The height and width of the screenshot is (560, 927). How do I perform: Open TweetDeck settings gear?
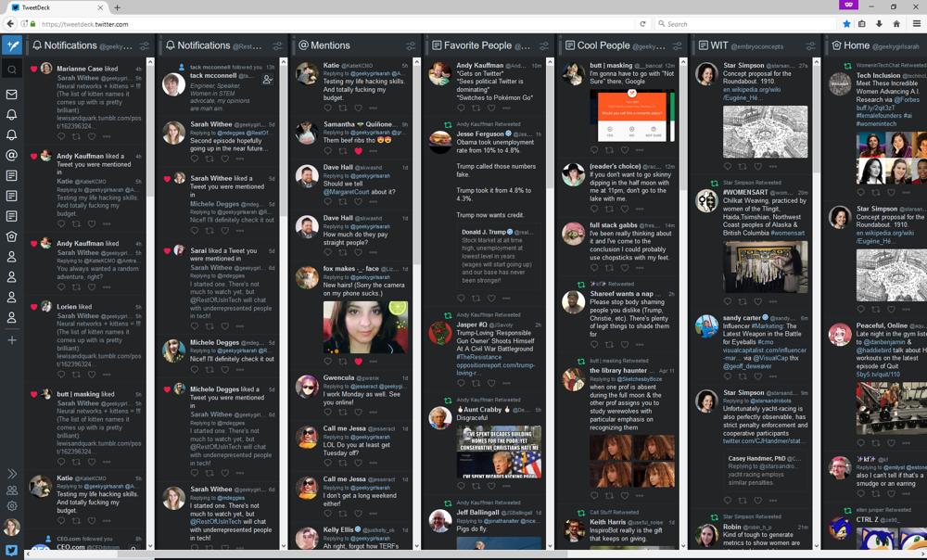click(12, 506)
